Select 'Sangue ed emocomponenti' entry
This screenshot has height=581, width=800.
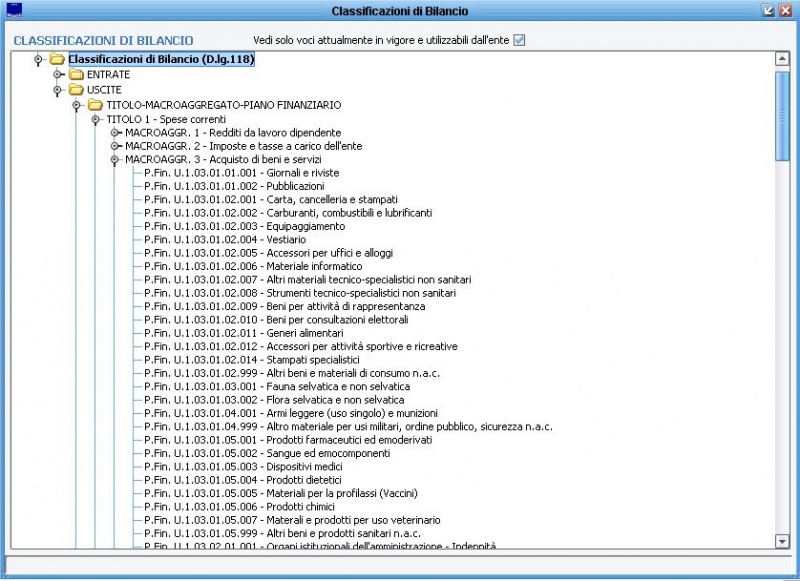click(267, 453)
